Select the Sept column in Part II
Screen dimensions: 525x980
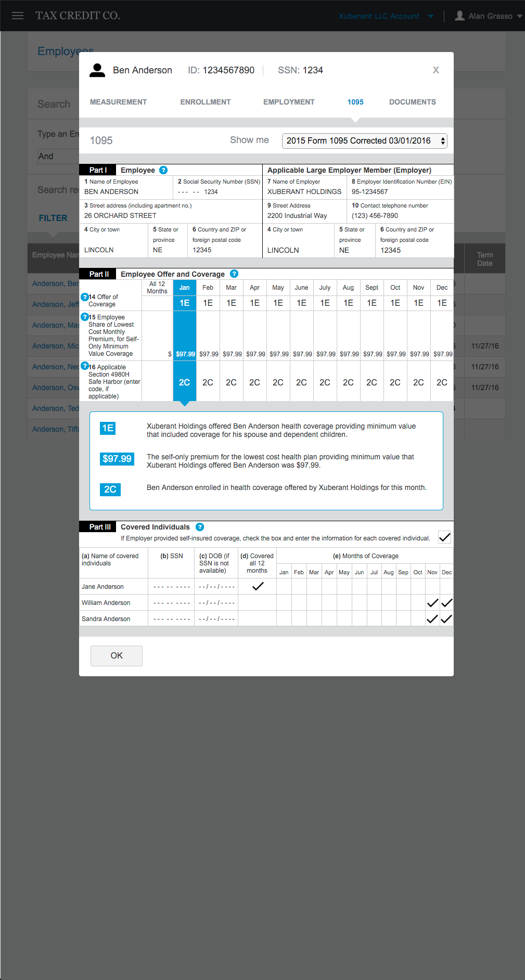[372, 288]
